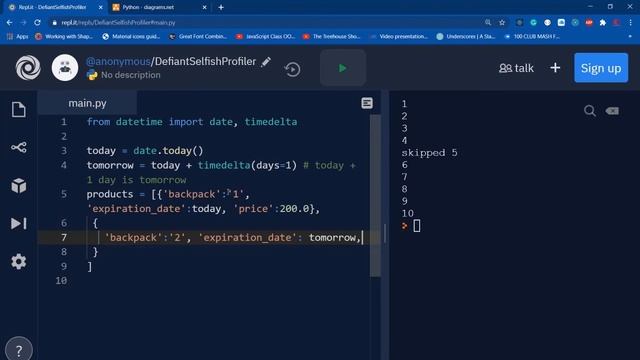This screenshot has width=640, height=360.
Task: Open the talk community link
Action: [x=516, y=68]
